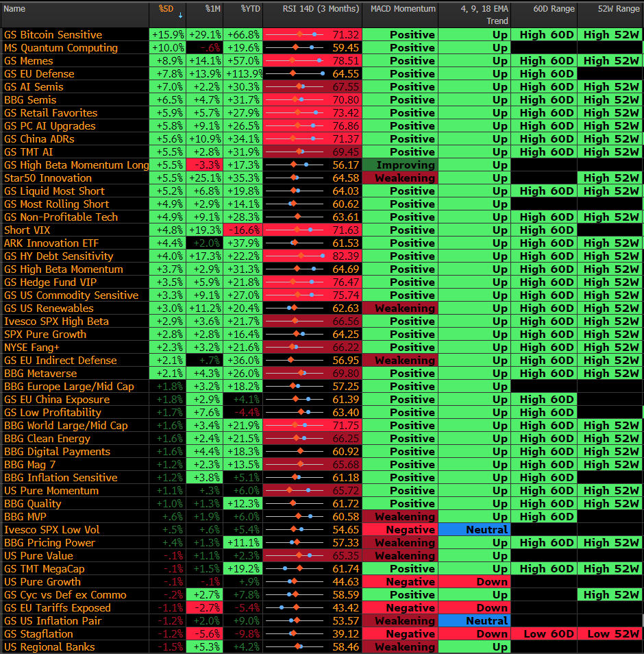The width and height of the screenshot is (644, 654).
Task: Select the GS Memes basket name
Action: (x=28, y=61)
